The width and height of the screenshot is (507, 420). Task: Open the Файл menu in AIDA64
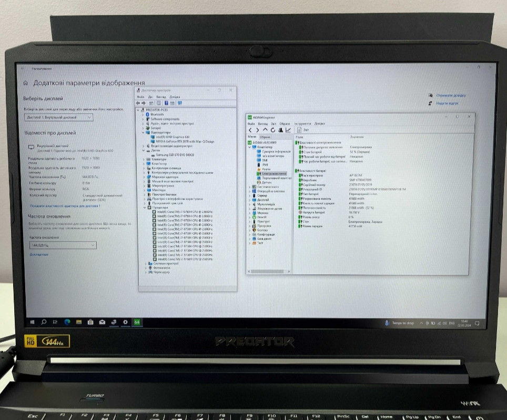coord(251,124)
